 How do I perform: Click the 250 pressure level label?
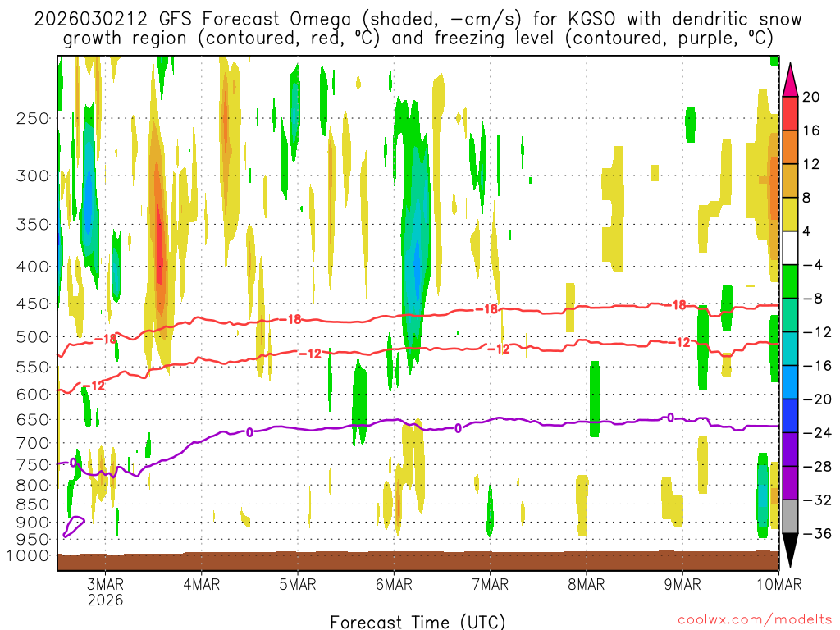pos(33,118)
